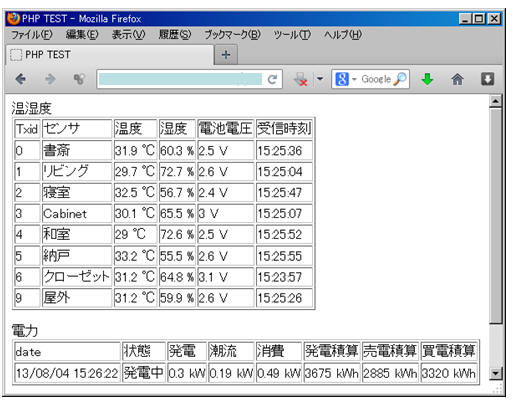Click the vertical scrollbar thumb

point(496,215)
